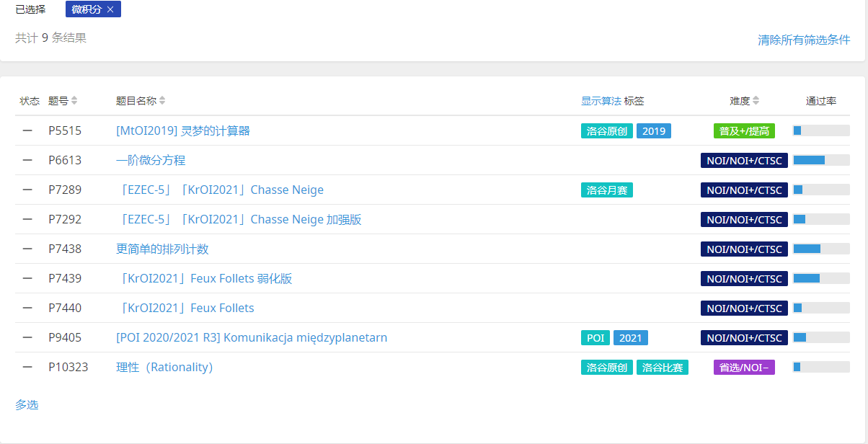Image resolution: width=868 pixels, height=444 pixels.
Task: Open problem 更简单的排列计数
Action: 162,249
